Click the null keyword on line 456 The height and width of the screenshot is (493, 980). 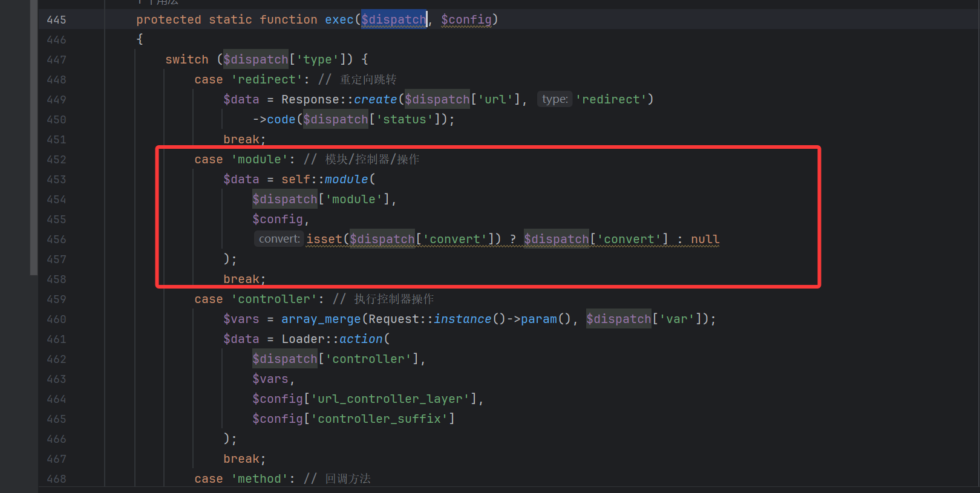click(705, 240)
